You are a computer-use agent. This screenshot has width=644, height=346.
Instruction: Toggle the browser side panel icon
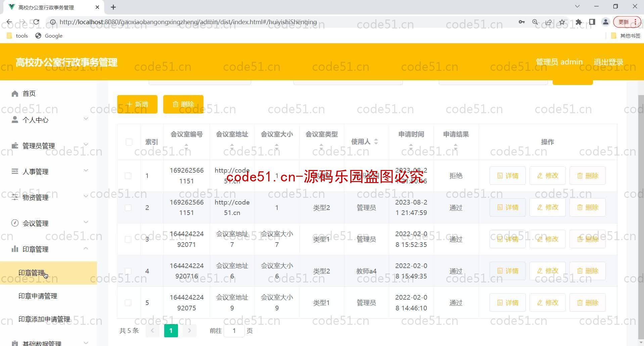(x=592, y=22)
